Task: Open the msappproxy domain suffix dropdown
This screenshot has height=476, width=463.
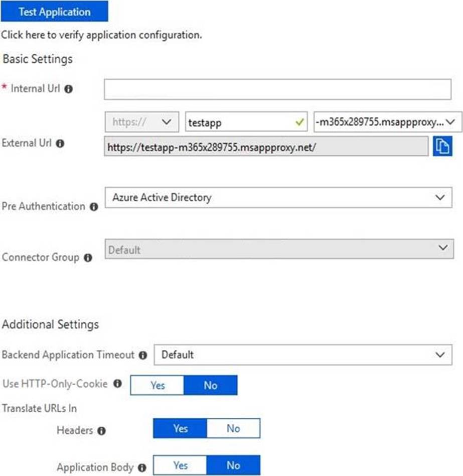Action: coord(387,122)
